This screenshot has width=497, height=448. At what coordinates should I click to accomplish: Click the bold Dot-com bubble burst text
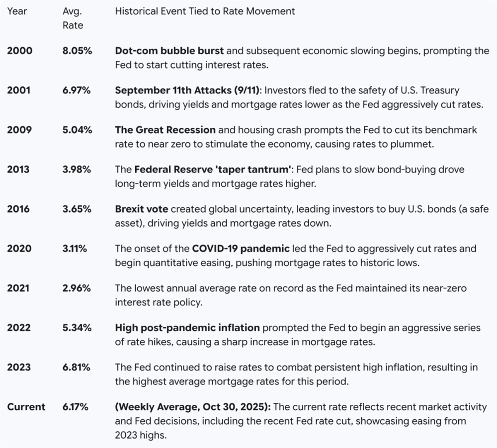(169, 51)
